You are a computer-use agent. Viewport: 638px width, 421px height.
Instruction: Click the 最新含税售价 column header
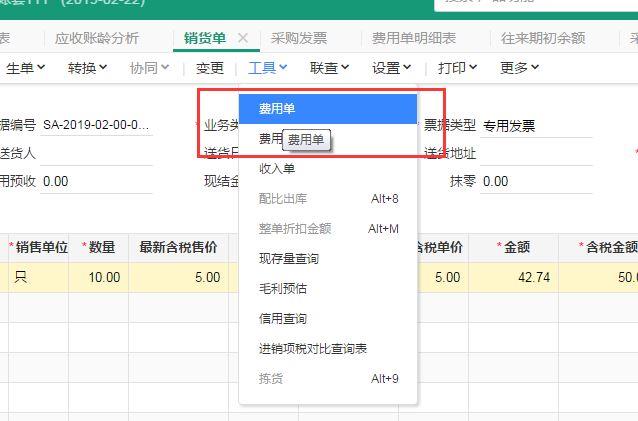coord(179,247)
